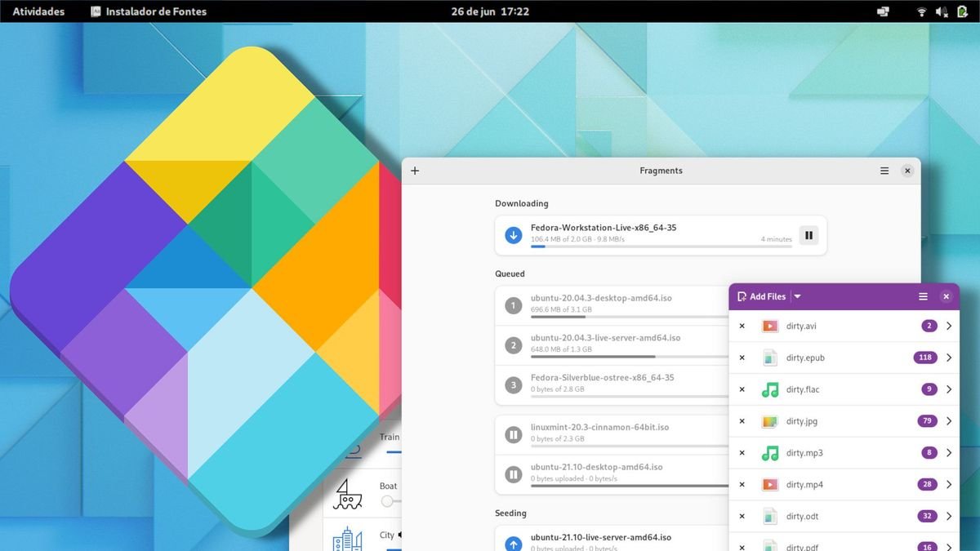The width and height of the screenshot is (980, 551).
Task: Click the blue download arrow for Fedora-Workstation
Action: (514, 236)
